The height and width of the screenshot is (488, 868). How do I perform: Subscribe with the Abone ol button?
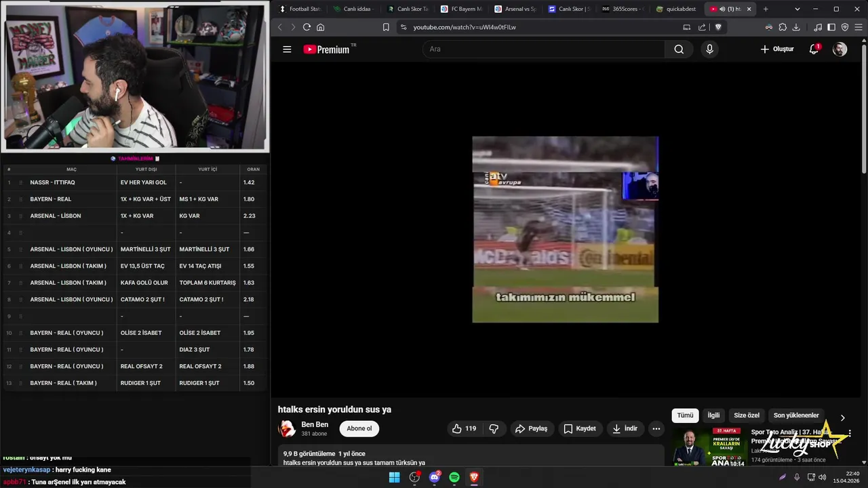pyautogui.click(x=359, y=428)
